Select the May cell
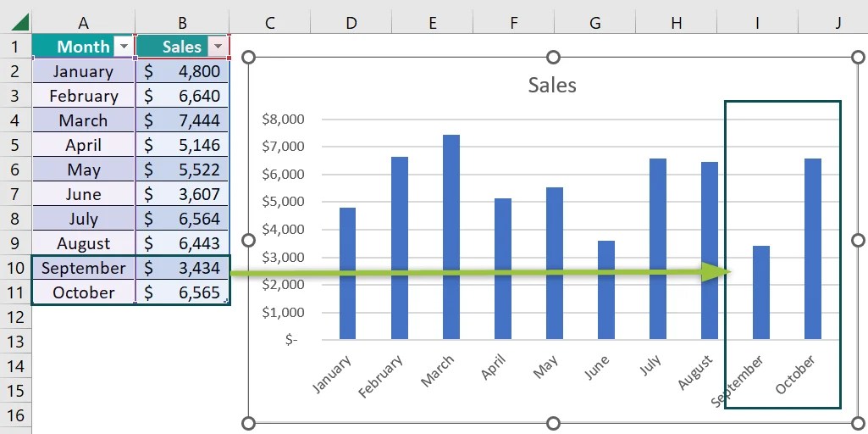This screenshot has width=868, height=434. (84, 170)
